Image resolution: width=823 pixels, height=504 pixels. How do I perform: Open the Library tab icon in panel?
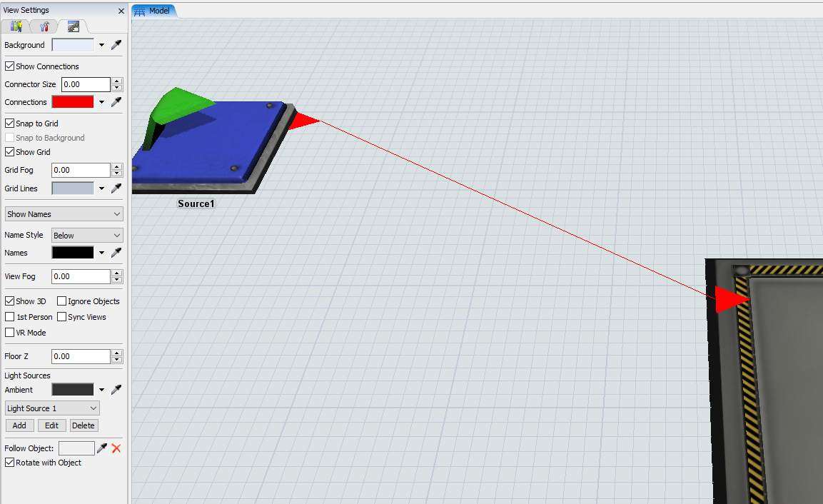pos(16,26)
